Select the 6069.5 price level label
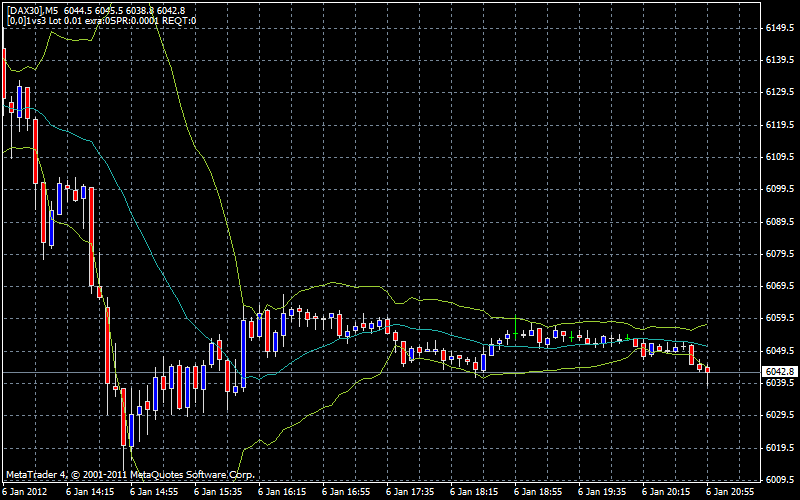The height and width of the screenshot is (500, 800). pyautogui.click(x=779, y=286)
